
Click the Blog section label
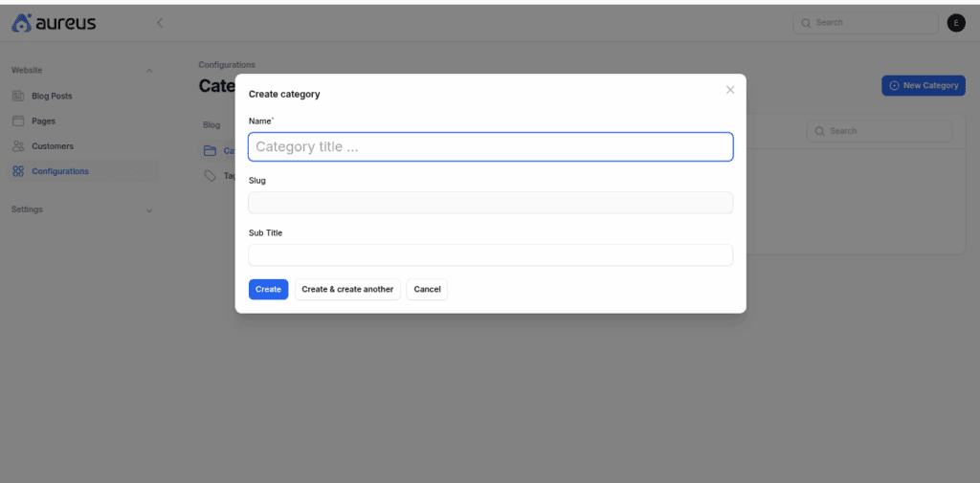(x=212, y=125)
